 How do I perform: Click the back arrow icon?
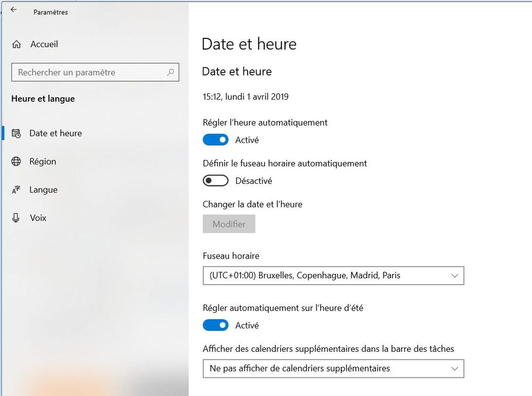(13, 10)
